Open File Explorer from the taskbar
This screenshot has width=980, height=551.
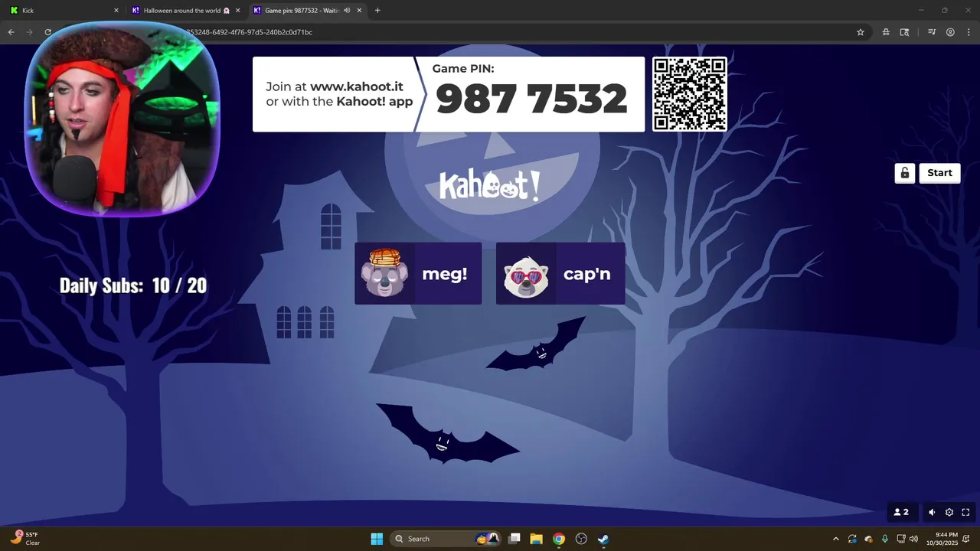pos(537,539)
